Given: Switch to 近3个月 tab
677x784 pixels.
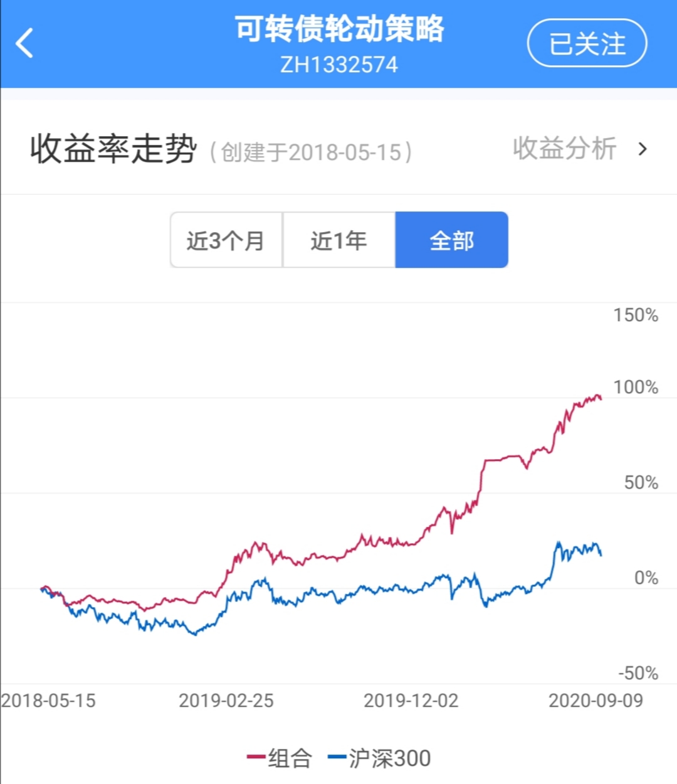Looking at the screenshot, I should 226,240.
